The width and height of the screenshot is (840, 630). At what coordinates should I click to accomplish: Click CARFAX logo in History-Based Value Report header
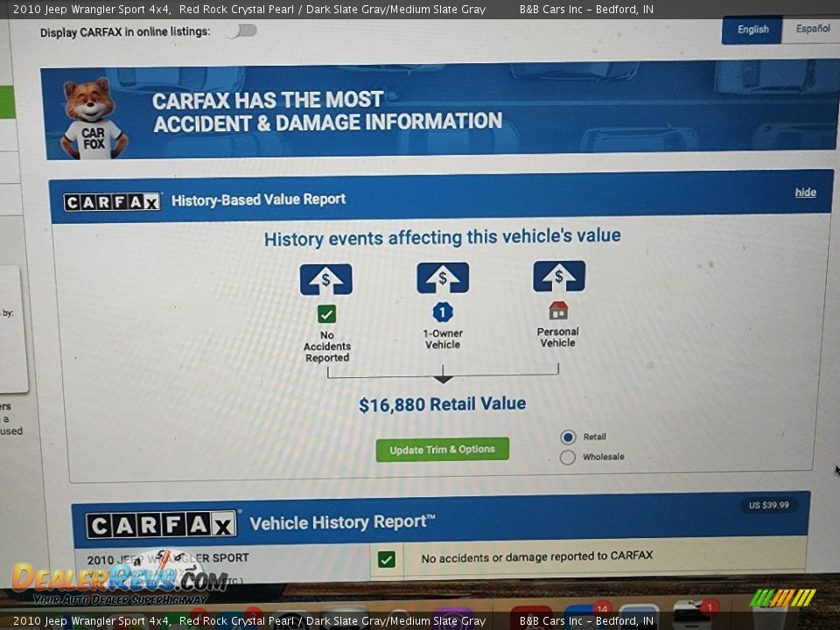click(x=113, y=202)
